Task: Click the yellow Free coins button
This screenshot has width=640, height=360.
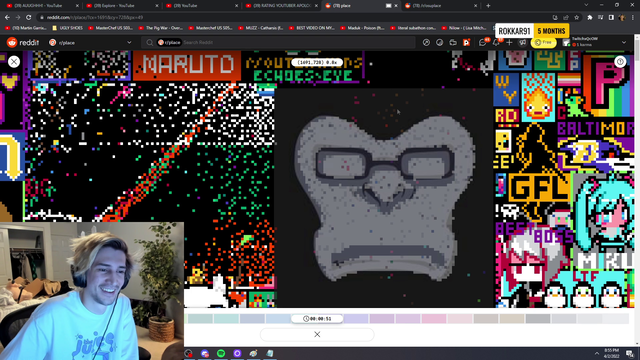Action: pyautogui.click(x=543, y=42)
